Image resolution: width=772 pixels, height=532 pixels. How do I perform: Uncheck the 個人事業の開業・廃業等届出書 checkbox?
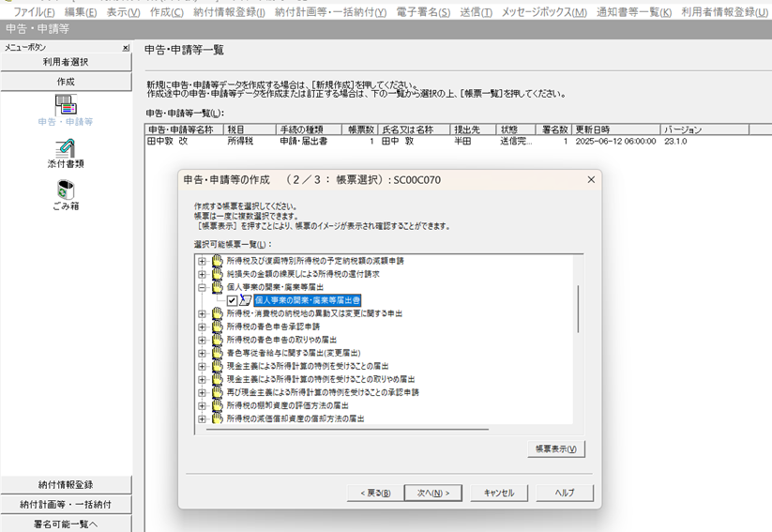(232, 300)
